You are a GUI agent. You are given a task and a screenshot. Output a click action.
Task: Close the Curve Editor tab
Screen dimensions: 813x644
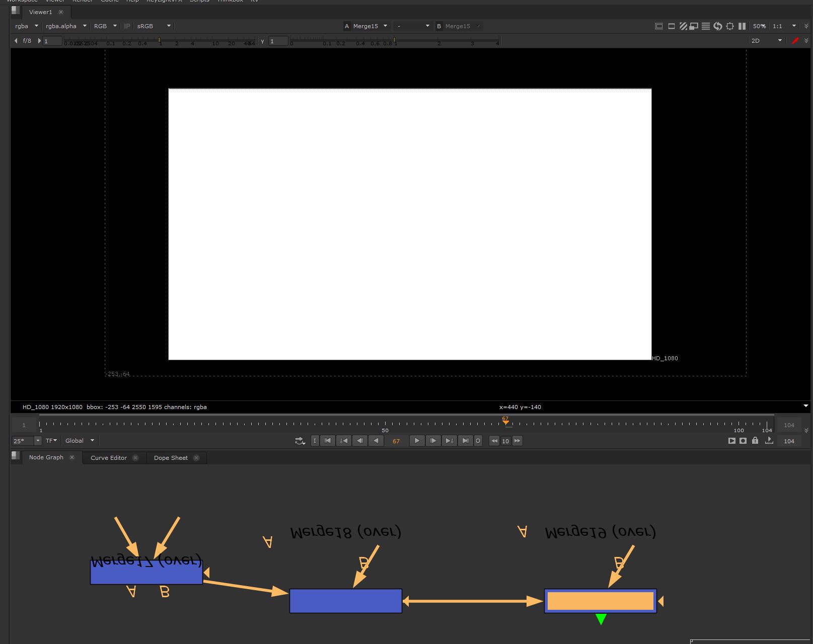[135, 458]
